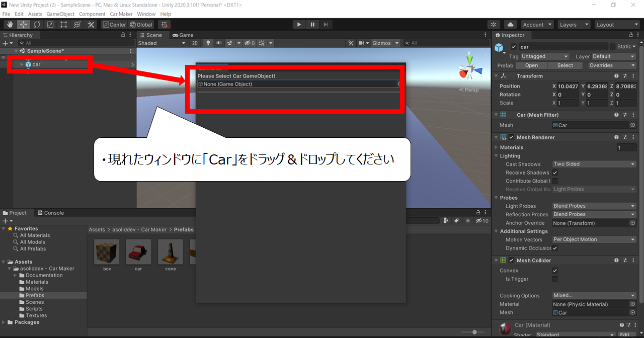Disable the Mesh Renderer component checkbox

512,137
